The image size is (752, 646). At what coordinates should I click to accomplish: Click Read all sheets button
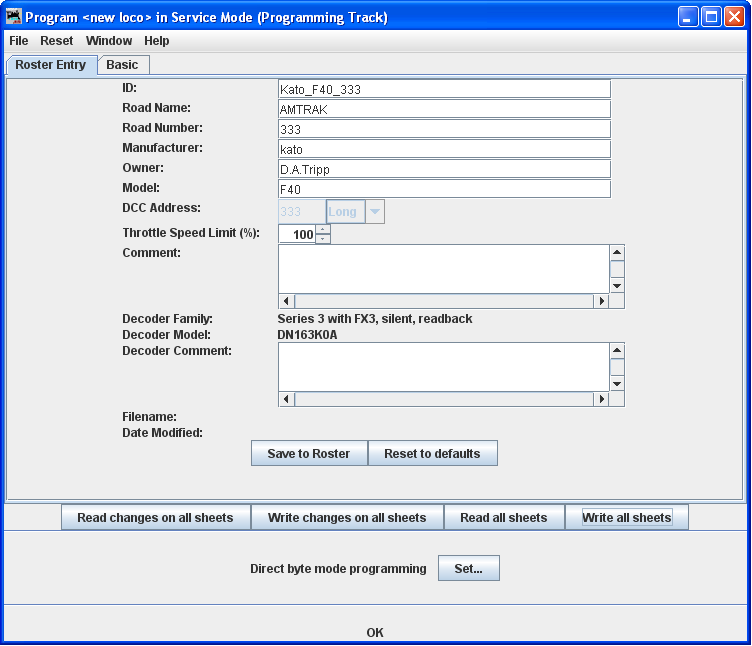(504, 518)
